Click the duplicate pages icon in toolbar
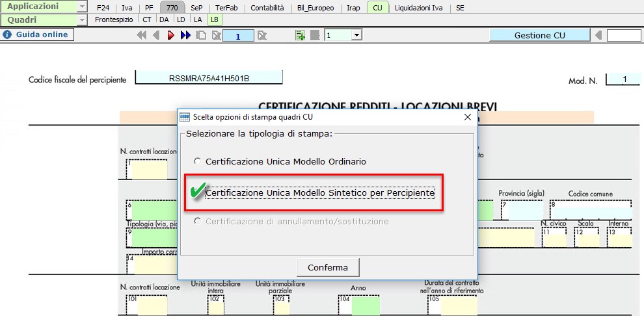Screen dimensions: 644x316 [202, 35]
